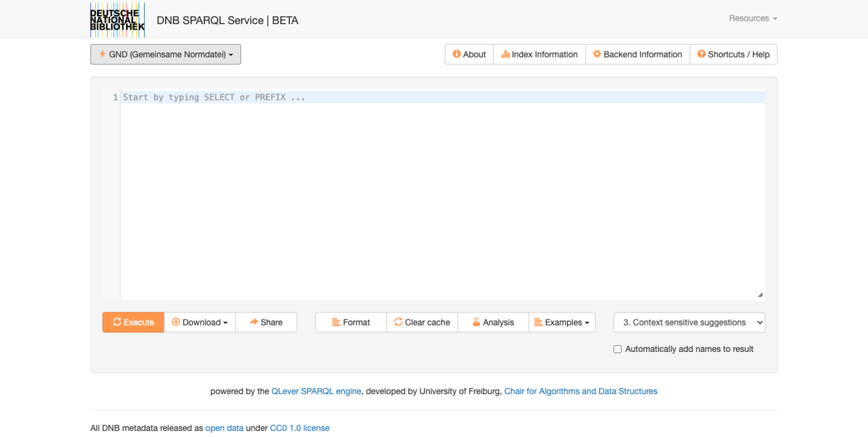
Task: Open the GND (Gemeinsame Normdatei) backend dropdown
Action: coord(165,54)
